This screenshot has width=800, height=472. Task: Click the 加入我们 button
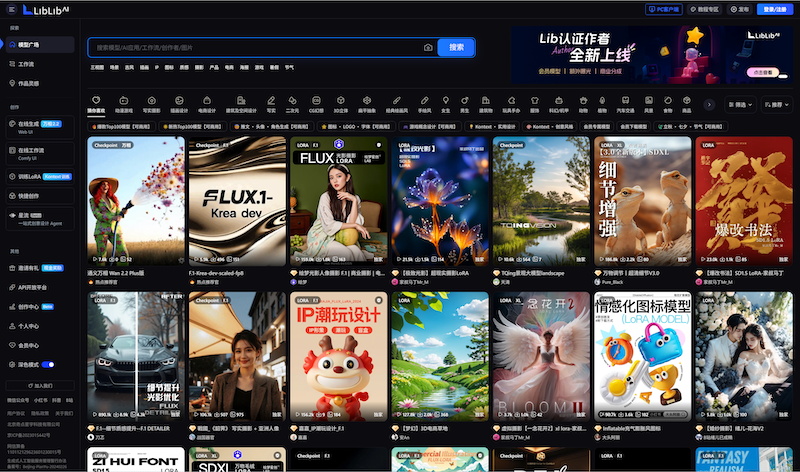[40, 386]
